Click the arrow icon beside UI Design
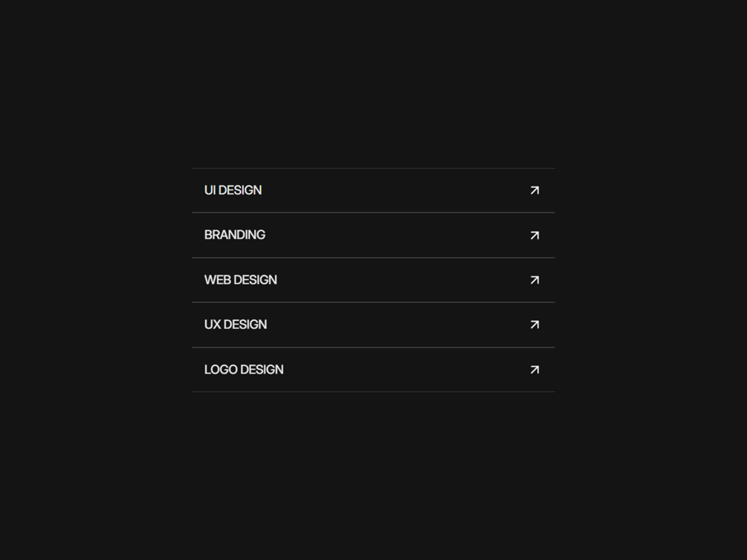The image size is (747, 560). click(x=534, y=191)
